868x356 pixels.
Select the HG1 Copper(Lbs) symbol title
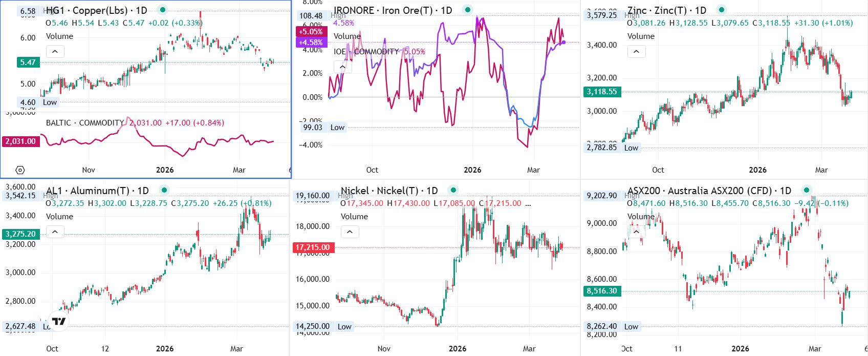coord(96,10)
